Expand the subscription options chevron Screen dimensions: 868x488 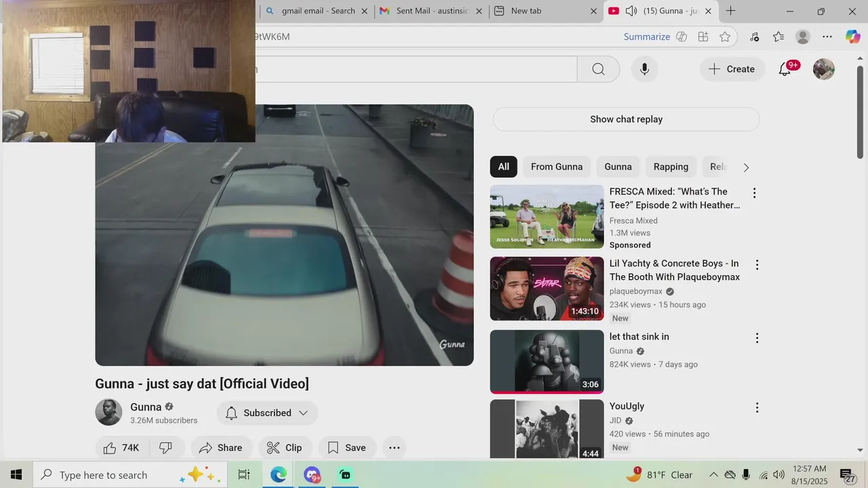(303, 413)
